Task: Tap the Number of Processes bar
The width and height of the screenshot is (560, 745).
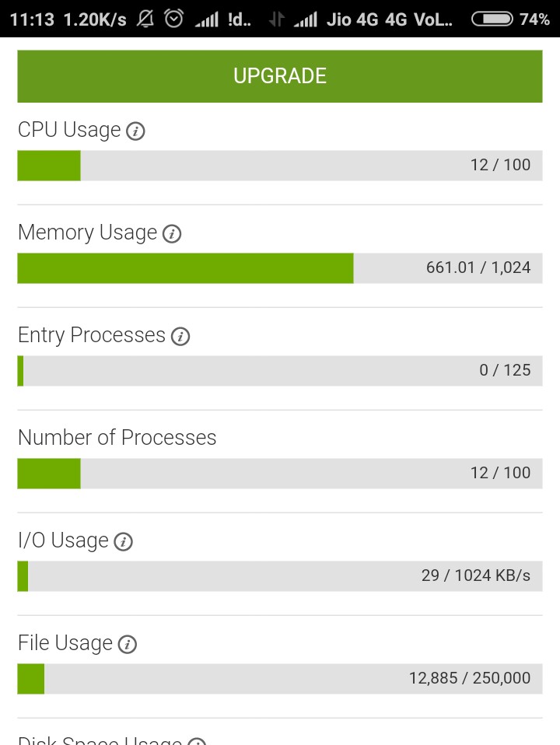Action: [280, 474]
